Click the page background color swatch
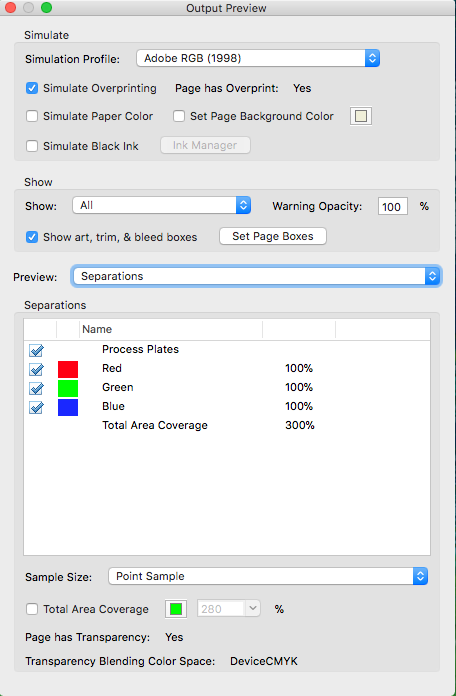456x696 pixels. 361,116
